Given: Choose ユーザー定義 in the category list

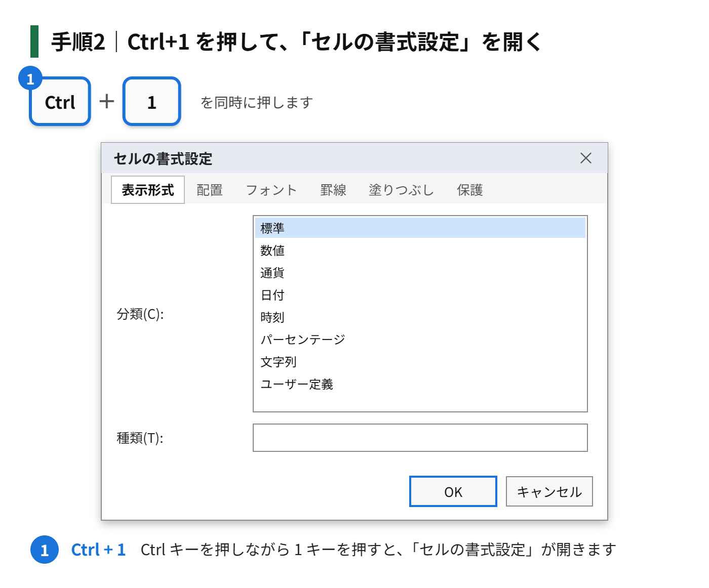Looking at the screenshot, I should click(420, 384).
